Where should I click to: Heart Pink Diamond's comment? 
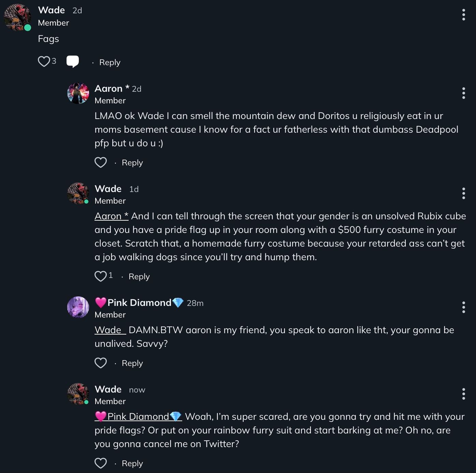101,363
